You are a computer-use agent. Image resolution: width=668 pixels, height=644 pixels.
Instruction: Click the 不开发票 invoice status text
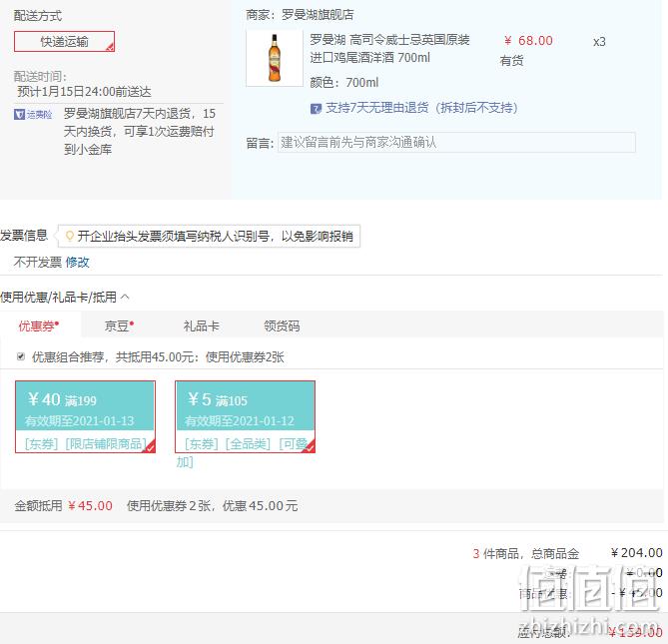[38, 262]
